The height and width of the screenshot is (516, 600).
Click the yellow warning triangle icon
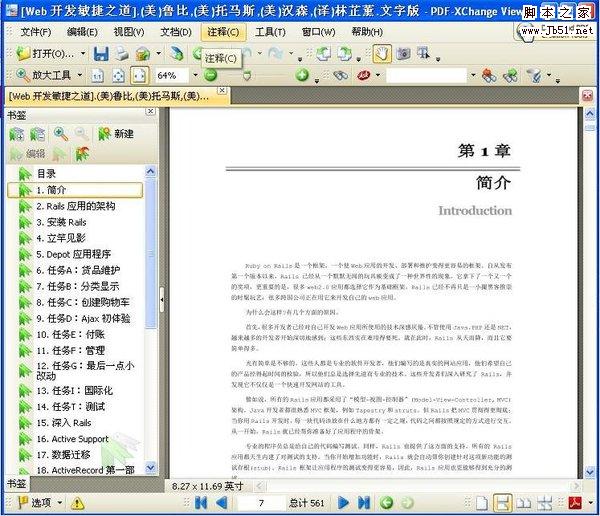click(77, 503)
